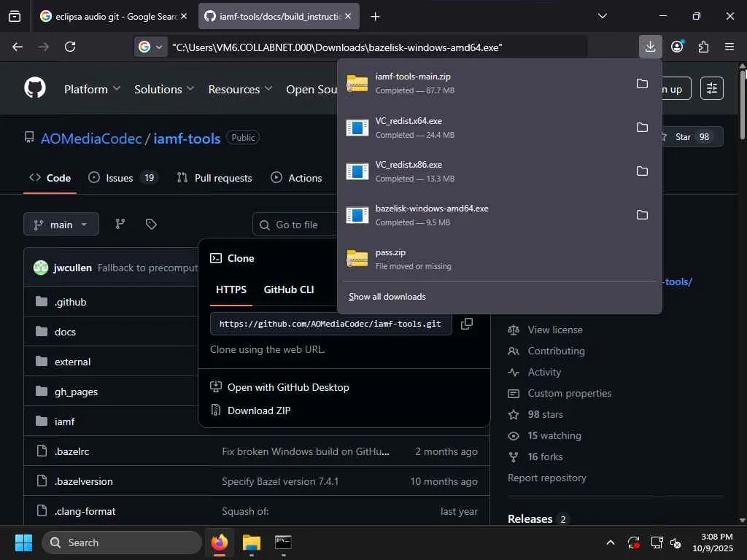This screenshot has height=560, width=747.
Task: Open the .bazelrc file
Action: click(x=71, y=451)
